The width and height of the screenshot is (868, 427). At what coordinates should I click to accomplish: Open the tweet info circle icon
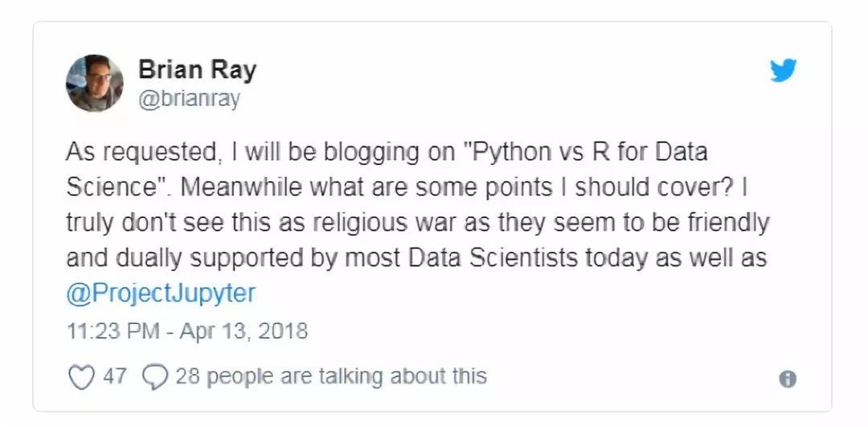pyautogui.click(x=787, y=379)
